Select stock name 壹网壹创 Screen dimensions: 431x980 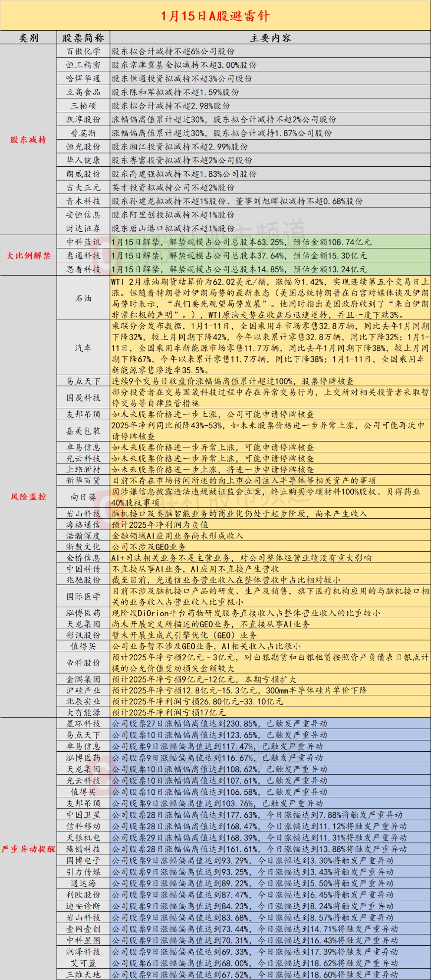click(83, 929)
